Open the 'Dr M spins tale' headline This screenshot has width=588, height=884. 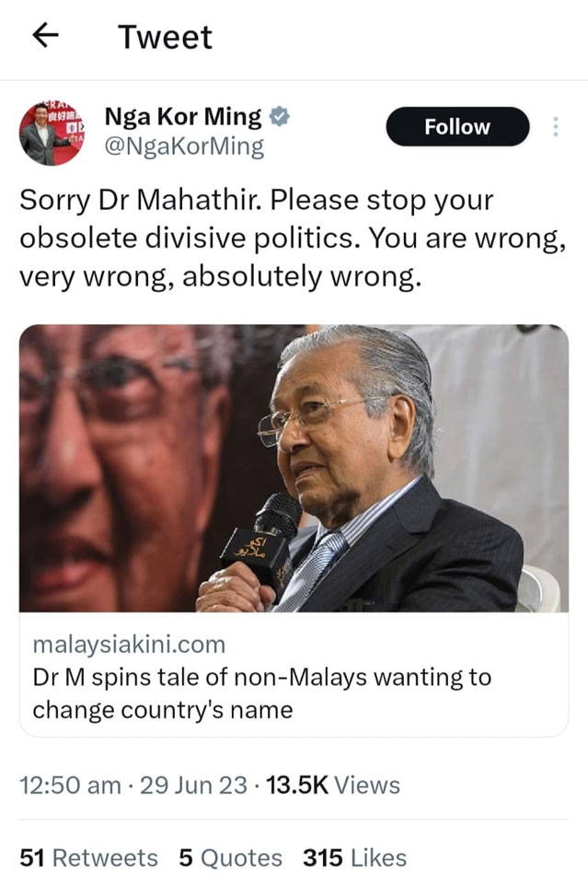pos(262,693)
